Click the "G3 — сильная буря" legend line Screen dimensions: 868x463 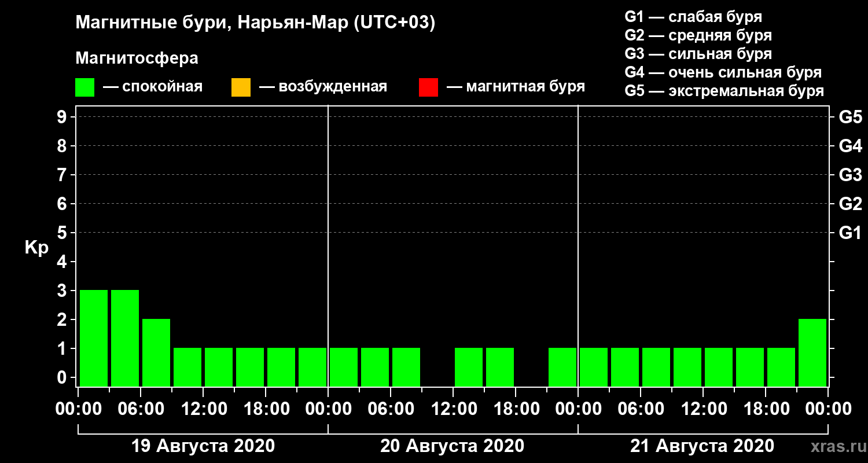point(698,54)
